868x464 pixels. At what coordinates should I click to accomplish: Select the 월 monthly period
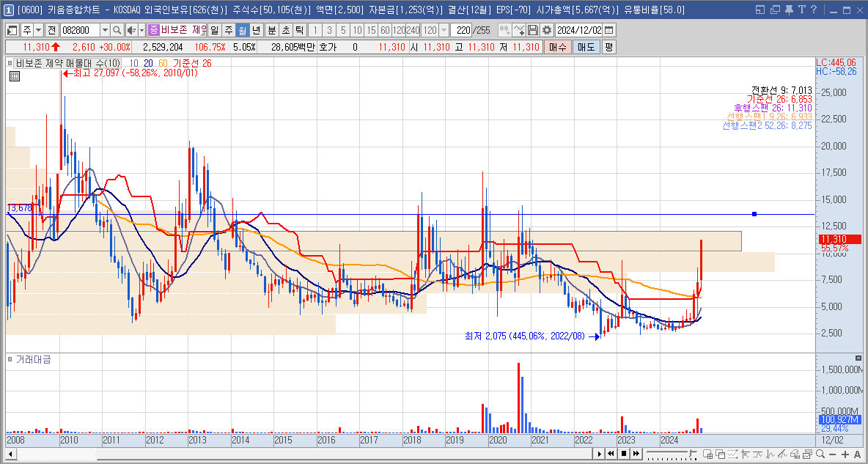click(242, 31)
